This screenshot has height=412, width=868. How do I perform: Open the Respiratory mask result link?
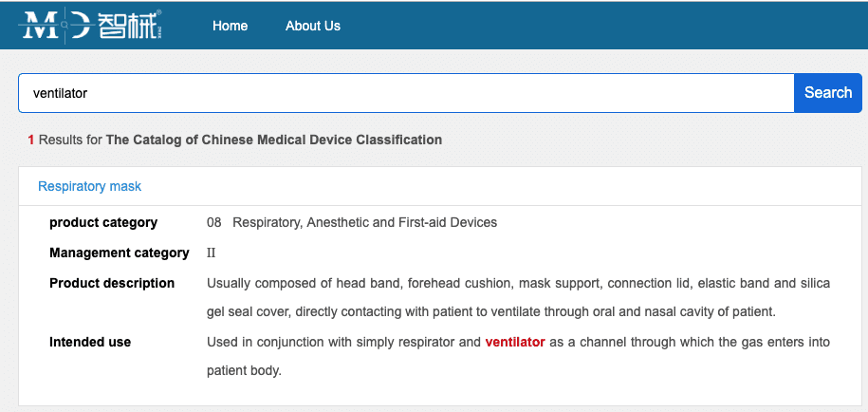[90, 187]
